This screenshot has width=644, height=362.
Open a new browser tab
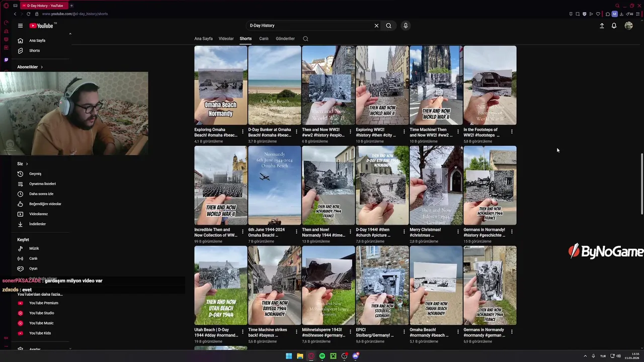coord(71,6)
